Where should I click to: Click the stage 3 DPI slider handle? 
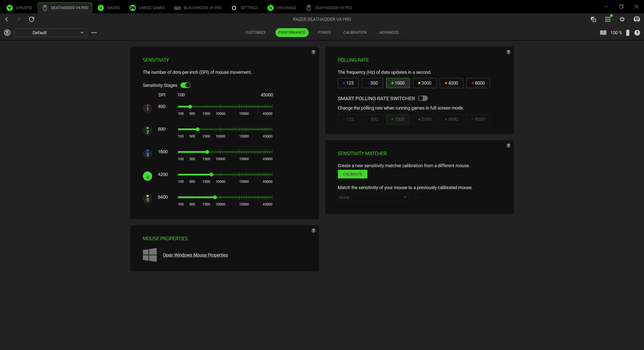[207, 152]
